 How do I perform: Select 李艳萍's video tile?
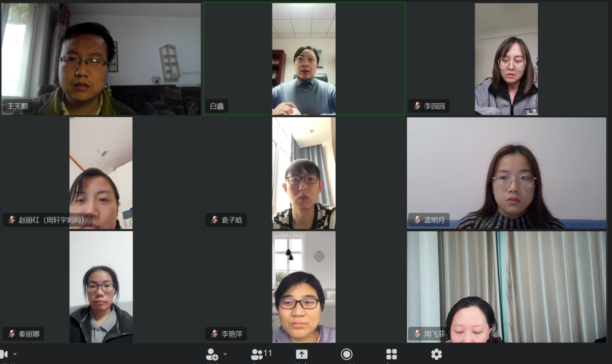(304, 287)
